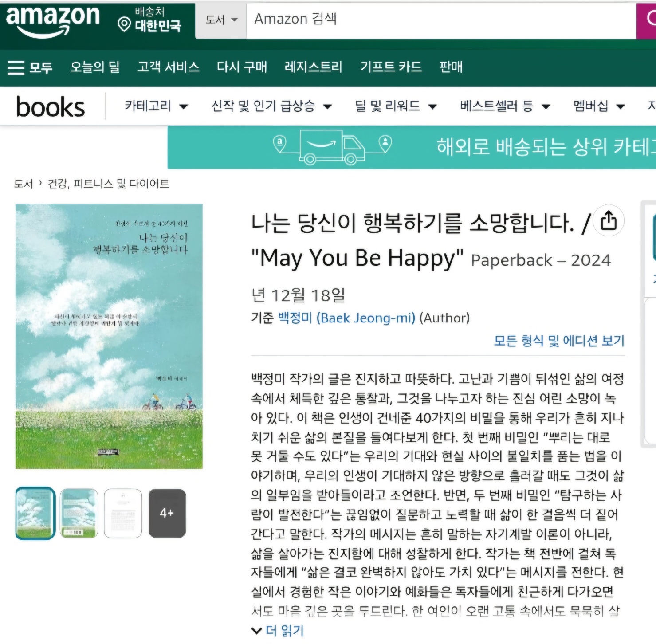The height and width of the screenshot is (644, 656).
Task: Open author link 백정미 (Baek Jeong-mi)
Action: (x=346, y=318)
